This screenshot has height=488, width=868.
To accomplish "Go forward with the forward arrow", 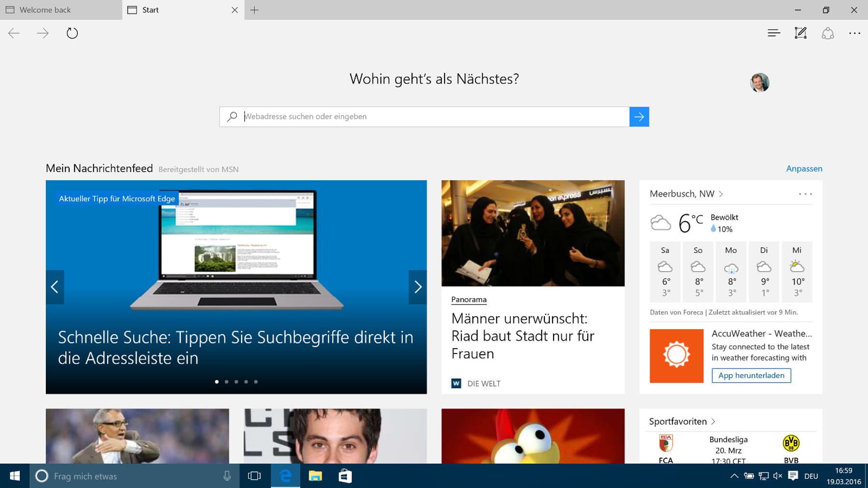I will pos(43,33).
